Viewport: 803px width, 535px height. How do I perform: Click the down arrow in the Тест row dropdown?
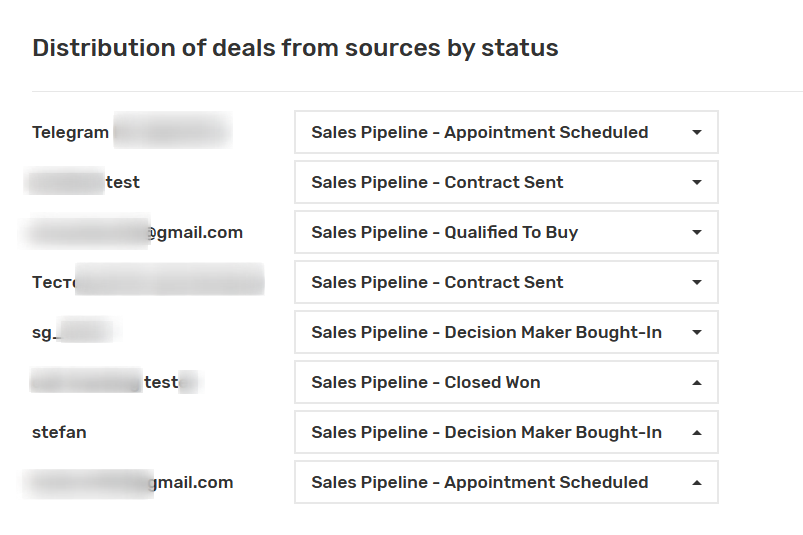[x=697, y=282]
